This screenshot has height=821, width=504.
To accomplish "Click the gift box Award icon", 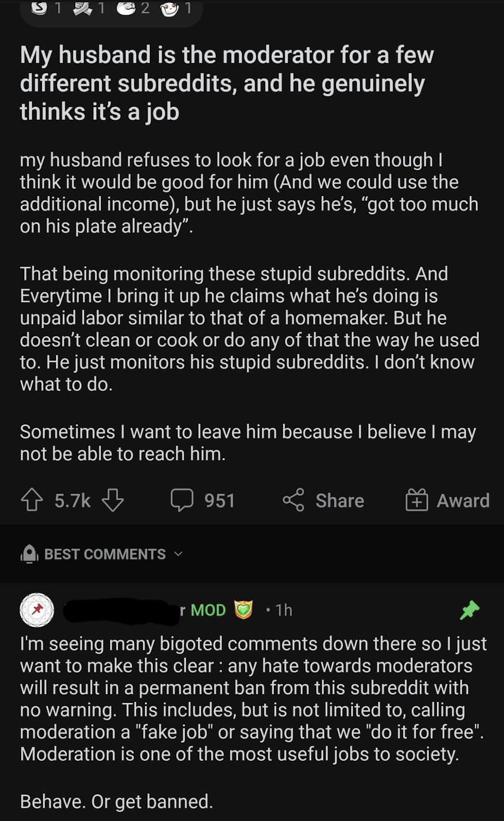I will pos(417,500).
